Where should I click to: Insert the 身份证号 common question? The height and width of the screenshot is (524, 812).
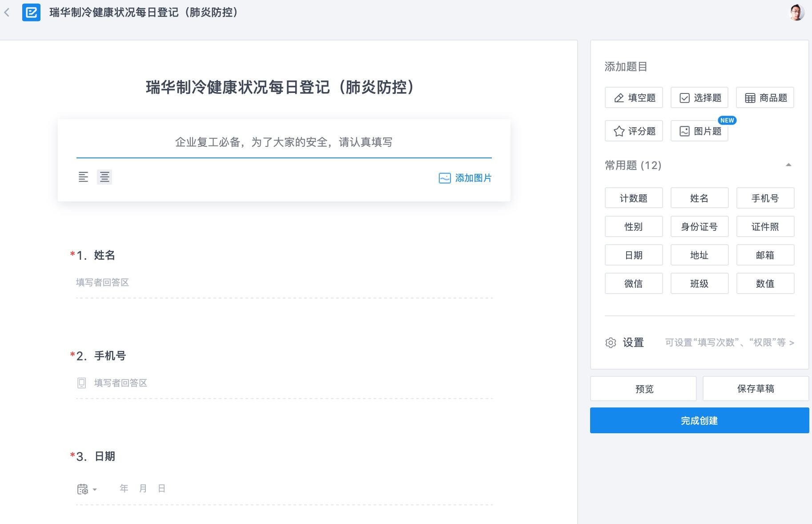pos(699,226)
